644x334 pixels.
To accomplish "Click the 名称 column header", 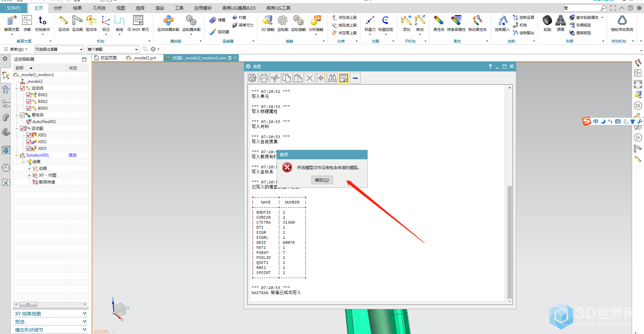I will [x=40, y=68].
